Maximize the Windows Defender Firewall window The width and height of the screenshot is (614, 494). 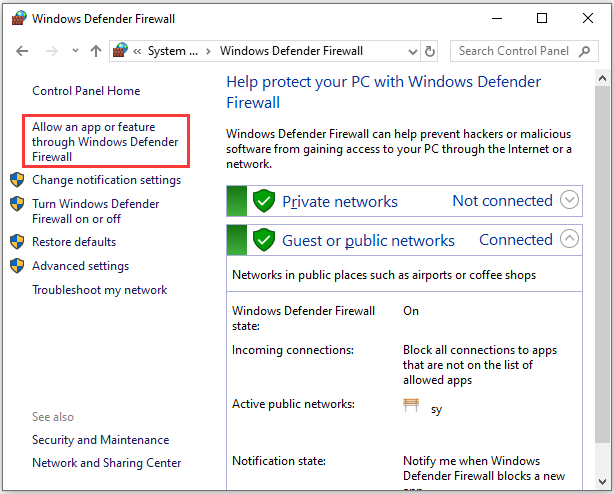point(542,18)
